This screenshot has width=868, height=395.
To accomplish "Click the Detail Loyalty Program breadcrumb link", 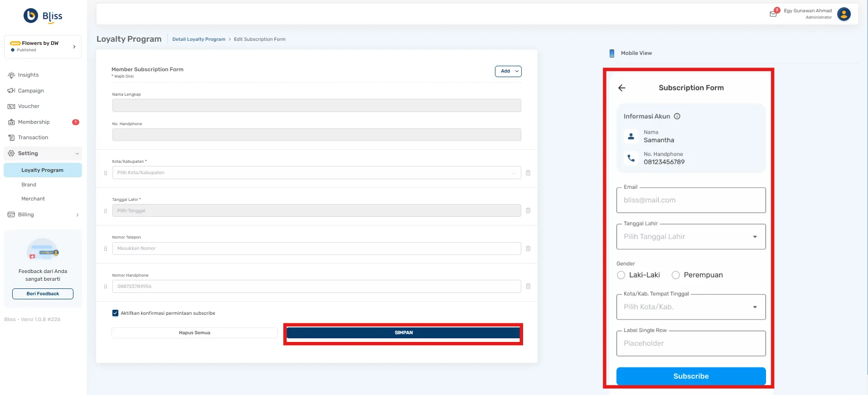I will point(199,39).
